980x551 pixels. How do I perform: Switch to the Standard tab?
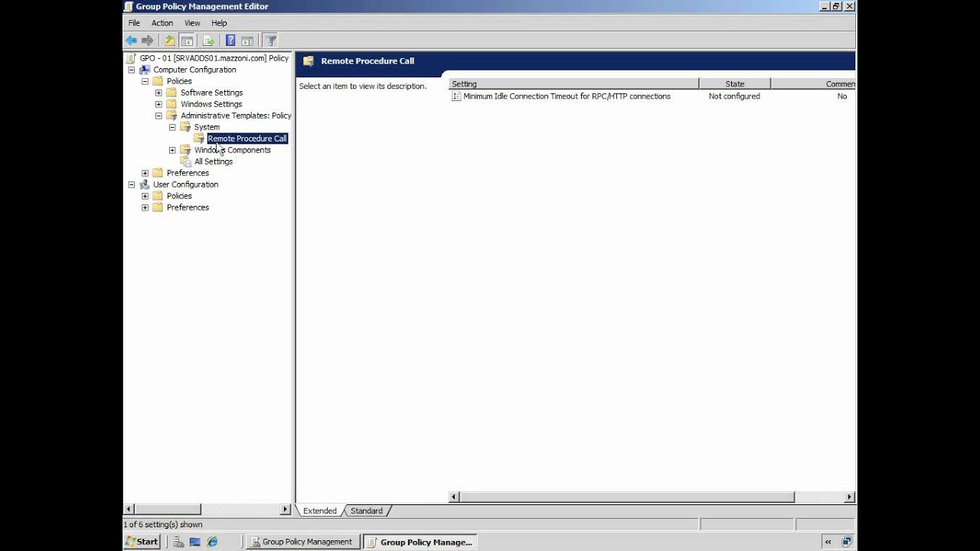[367, 510]
